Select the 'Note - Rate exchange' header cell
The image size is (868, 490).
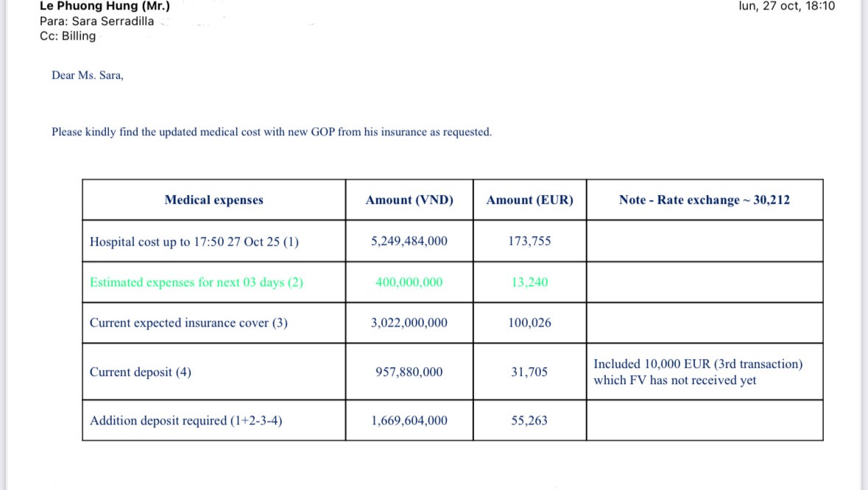pyautogui.click(x=705, y=200)
